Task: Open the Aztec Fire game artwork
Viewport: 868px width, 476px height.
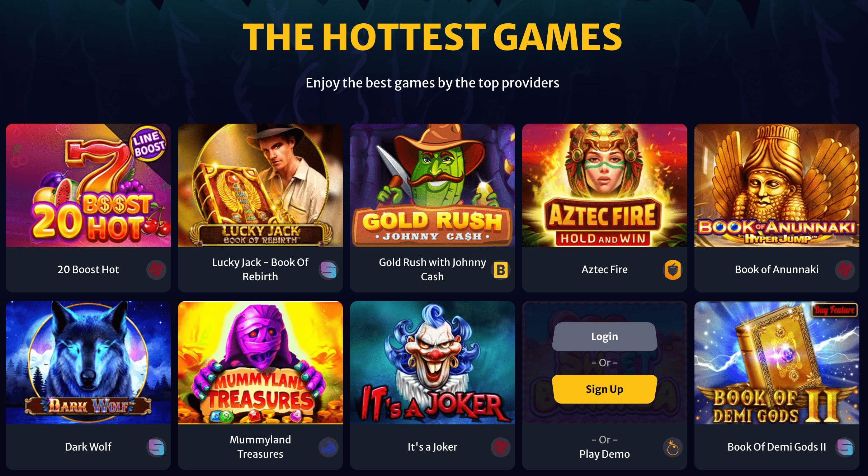Action: (605, 185)
